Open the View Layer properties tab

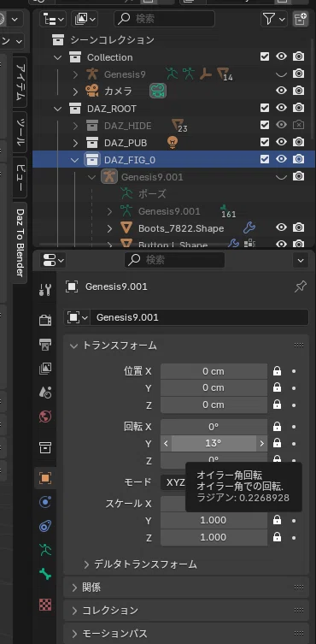coord(45,369)
